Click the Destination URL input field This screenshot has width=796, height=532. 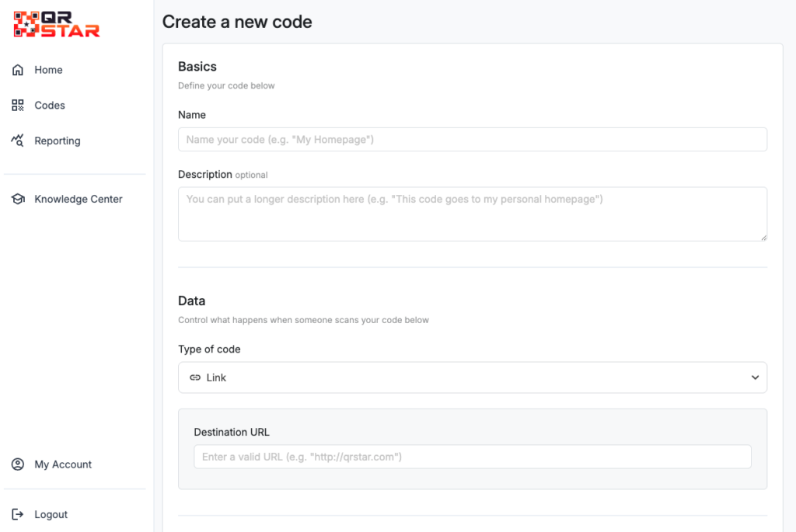pos(472,457)
